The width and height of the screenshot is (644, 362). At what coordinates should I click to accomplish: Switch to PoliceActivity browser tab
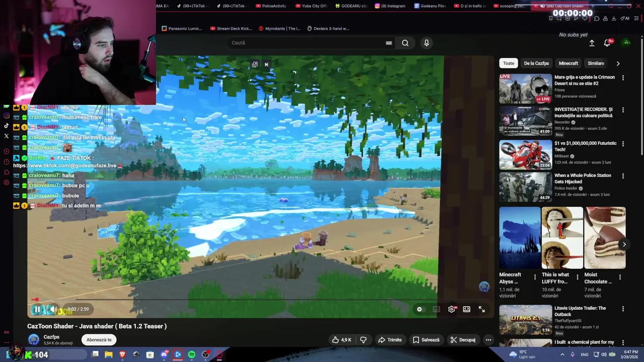click(x=272, y=6)
